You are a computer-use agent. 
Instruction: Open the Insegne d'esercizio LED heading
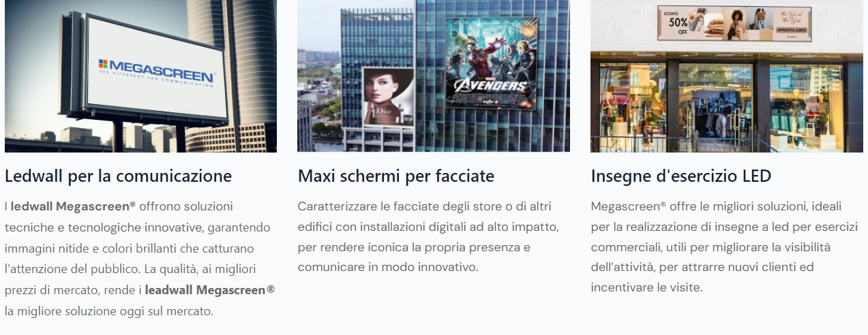point(680,176)
